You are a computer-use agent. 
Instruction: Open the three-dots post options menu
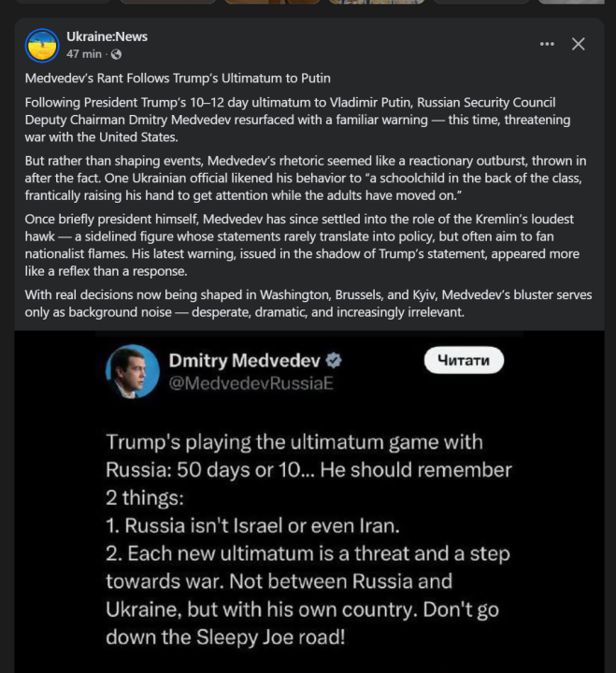(548, 44)
